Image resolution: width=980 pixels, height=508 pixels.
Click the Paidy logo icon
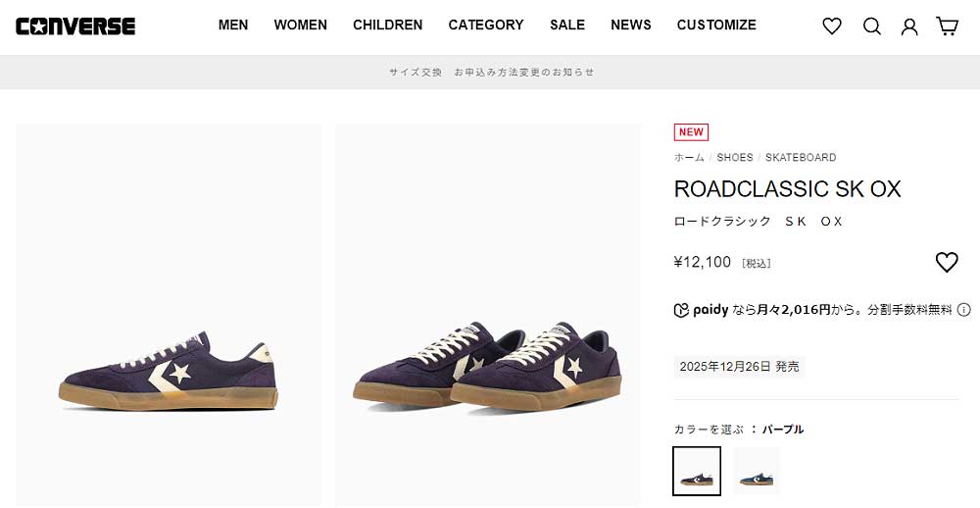point(682,310)
